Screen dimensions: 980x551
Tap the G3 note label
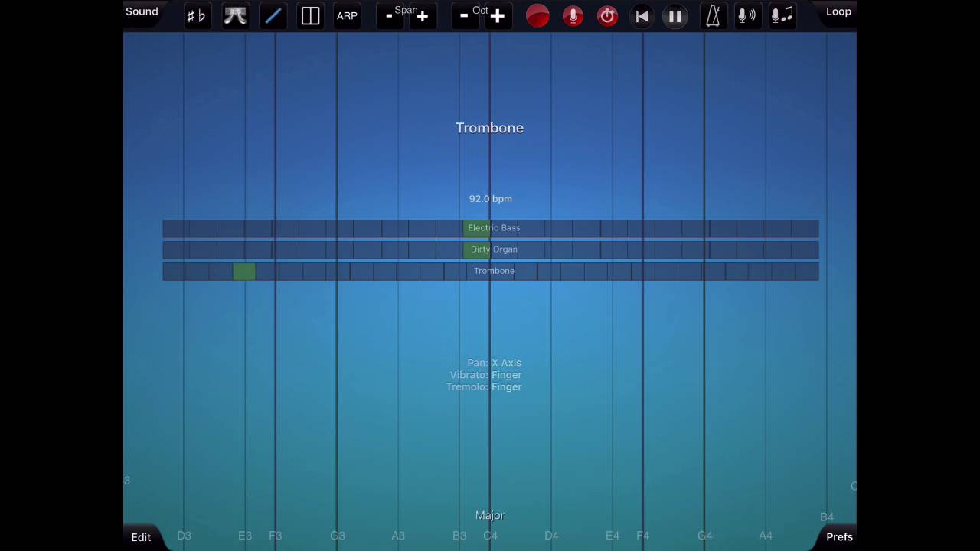click(x=338, y=536)
